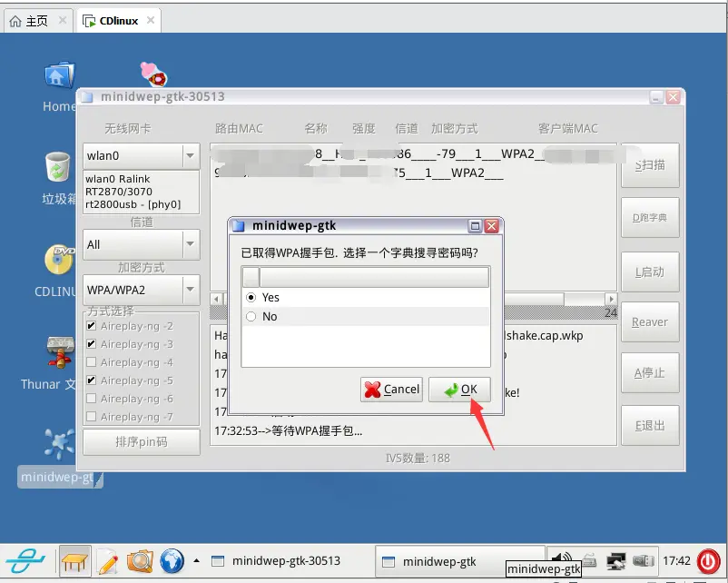This screenshot has width=728, height=583.
Task: Click the globe web browser icon in taskbar
Action: click(172, 560)
